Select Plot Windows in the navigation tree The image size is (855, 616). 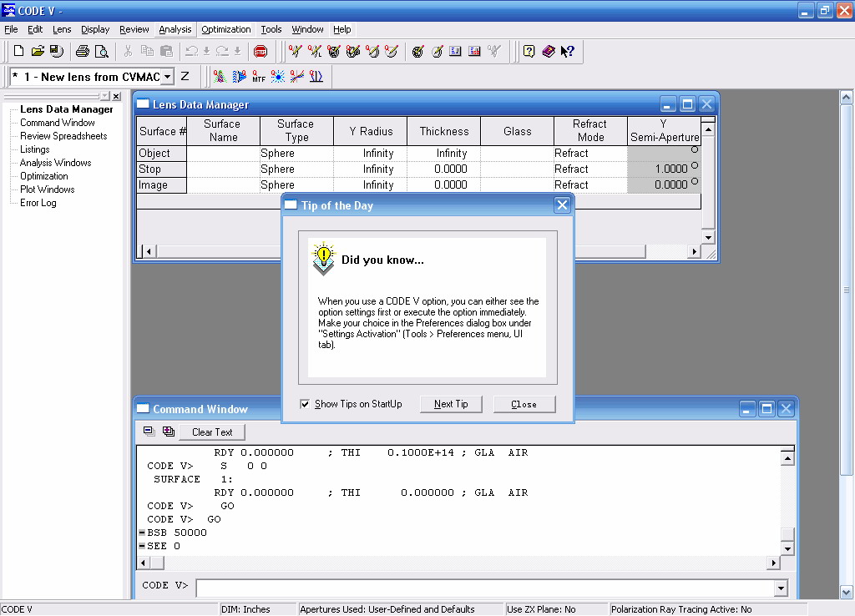click(48, 189)
